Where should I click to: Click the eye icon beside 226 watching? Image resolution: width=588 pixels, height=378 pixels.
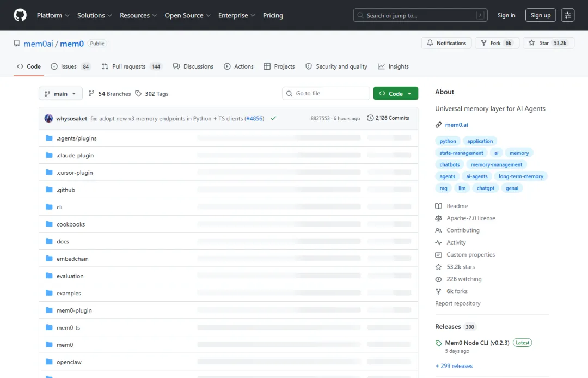pyautogui.click(x=438, y=279)
